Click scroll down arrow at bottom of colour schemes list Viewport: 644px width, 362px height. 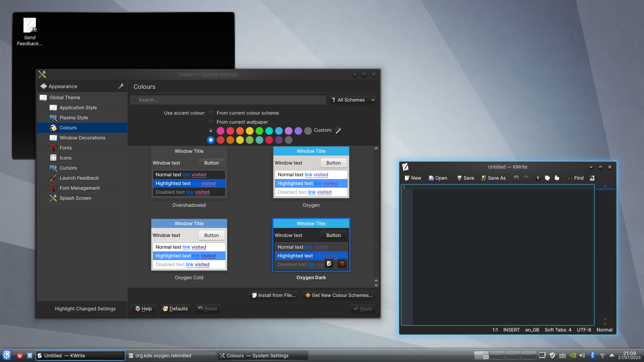pos(376,285)
